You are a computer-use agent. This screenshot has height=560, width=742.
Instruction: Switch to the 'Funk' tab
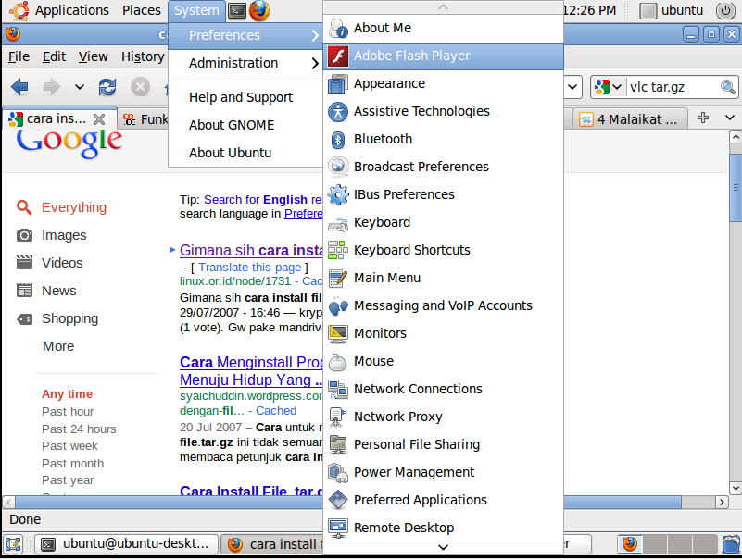[x=144, y=119]
